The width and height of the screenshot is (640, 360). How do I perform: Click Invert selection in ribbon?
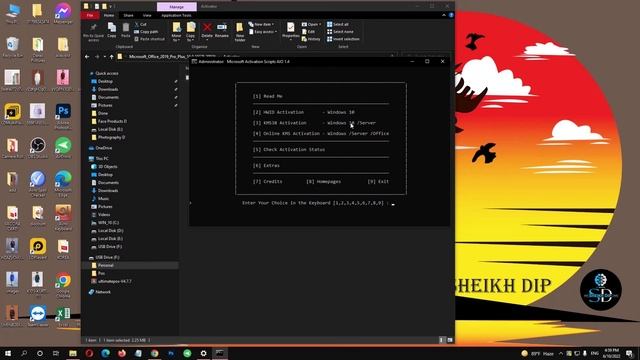click(x=343, y=39)
